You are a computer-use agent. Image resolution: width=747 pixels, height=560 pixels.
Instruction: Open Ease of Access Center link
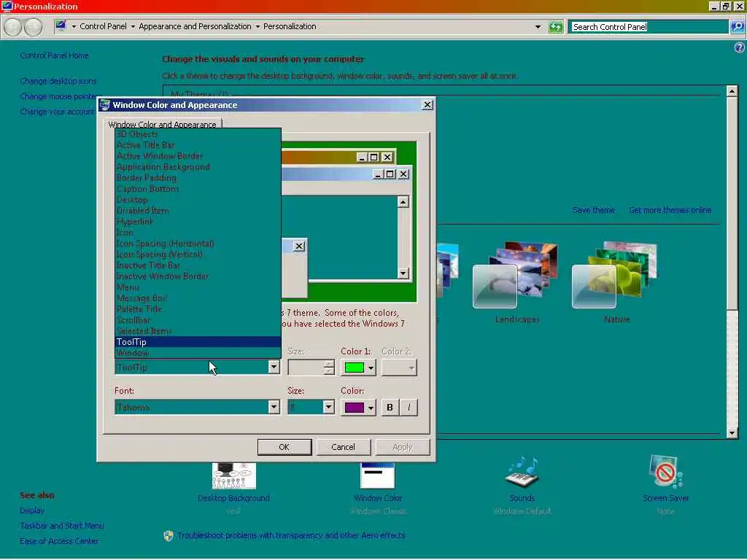60,542
